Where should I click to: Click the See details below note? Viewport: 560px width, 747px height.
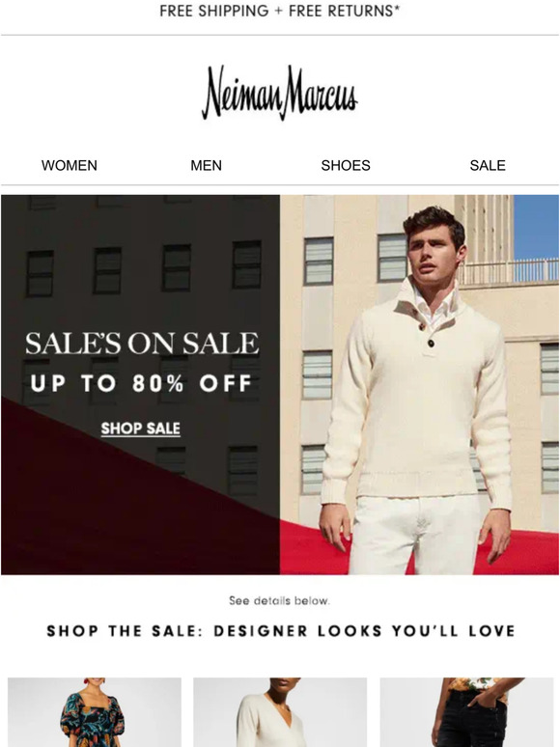279,600
